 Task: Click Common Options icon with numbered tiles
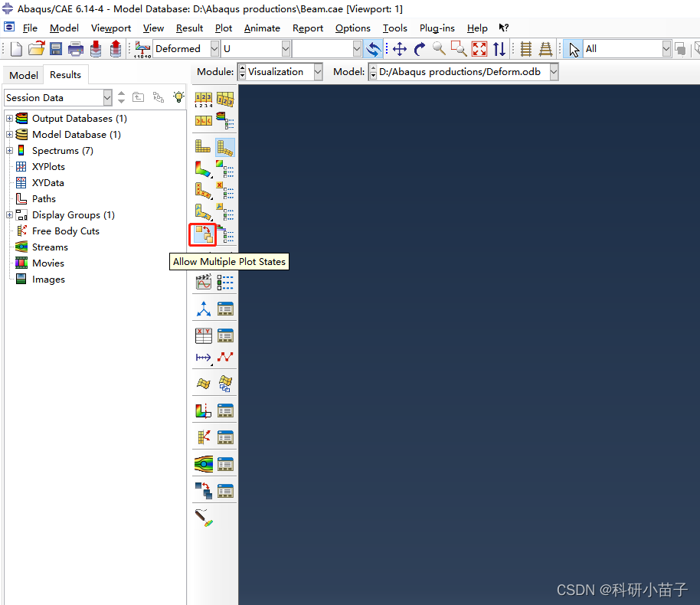(203, 99)
